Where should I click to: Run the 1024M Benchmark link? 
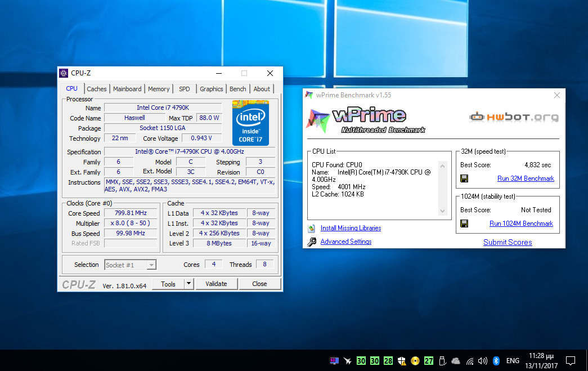pos(521,224)
